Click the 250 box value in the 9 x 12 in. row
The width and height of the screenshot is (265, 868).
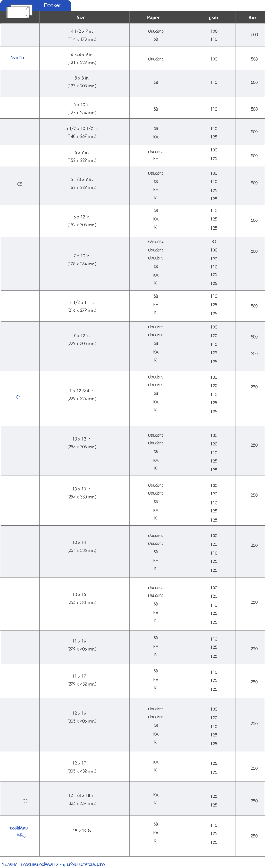[x=254, y=353]
